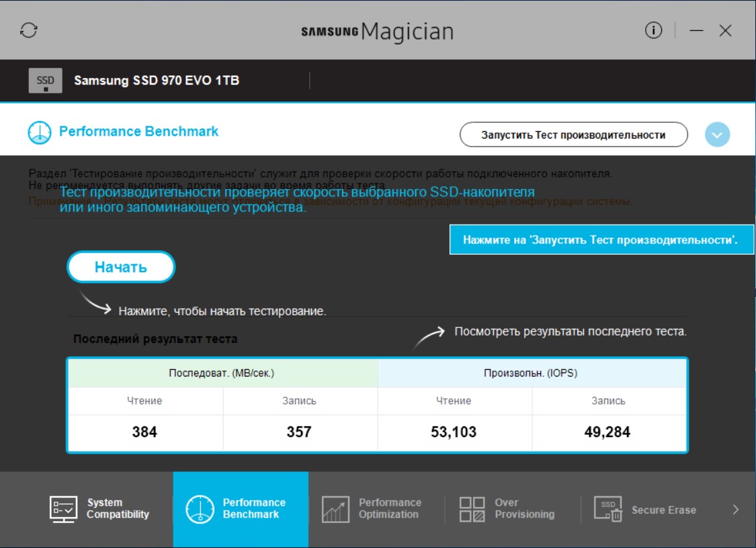Open the information icon
This screenshot has height=548, width=756.
653,30
